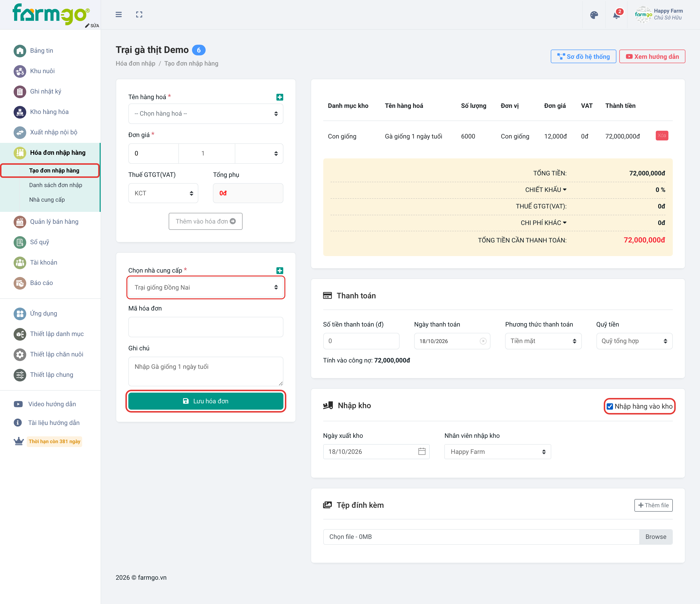Click the Hóa đơn nhập breadcrumb link
700x604 pixels.
point(135,63)
